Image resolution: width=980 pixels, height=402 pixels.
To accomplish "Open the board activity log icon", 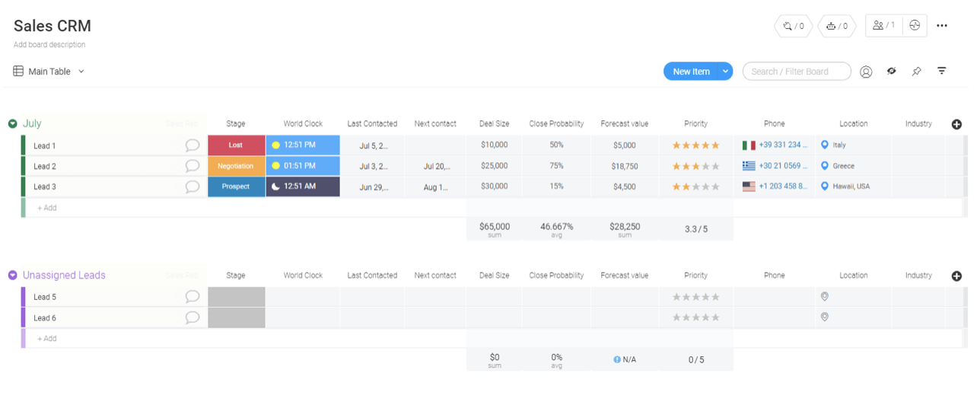I will click(915, 26).
